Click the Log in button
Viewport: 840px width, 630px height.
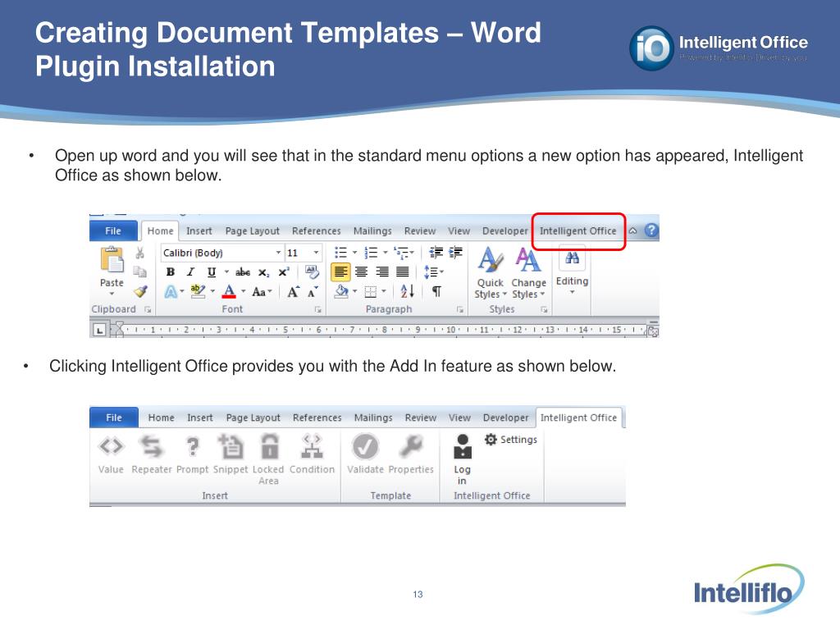point(463,459)
